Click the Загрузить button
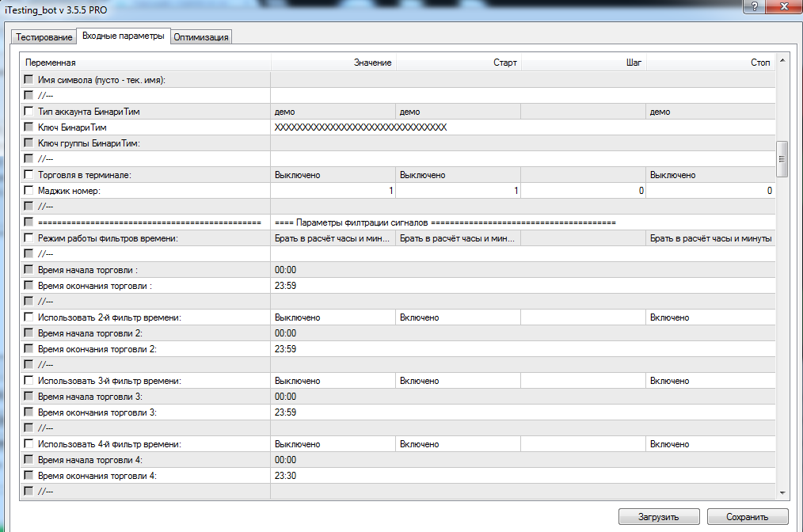 (x=659, y=517)
